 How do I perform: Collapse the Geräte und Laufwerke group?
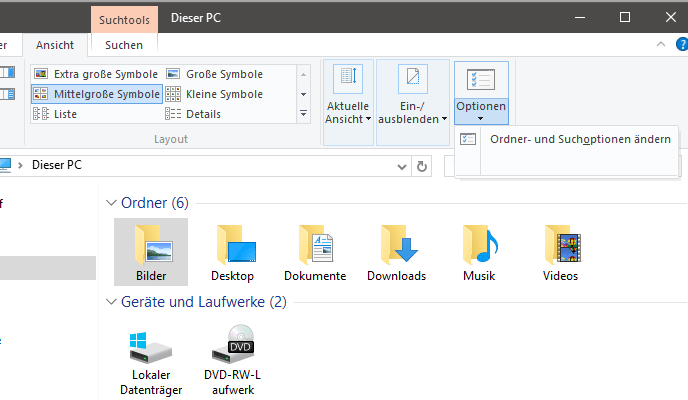(111, 301)
